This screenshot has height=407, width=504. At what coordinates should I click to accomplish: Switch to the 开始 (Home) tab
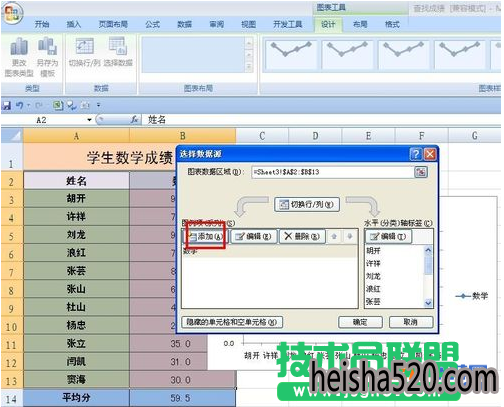42,24
